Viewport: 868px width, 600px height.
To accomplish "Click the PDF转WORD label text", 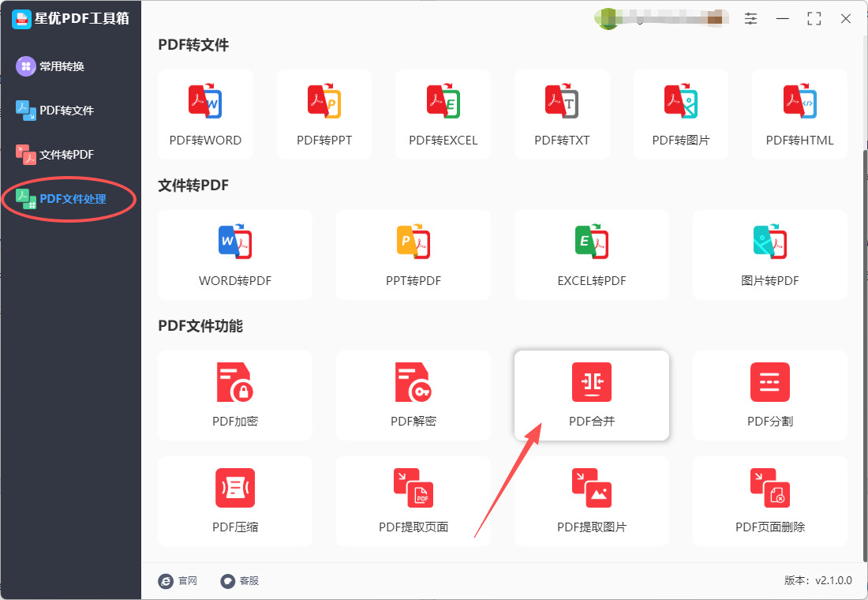I will coord(205,141).
